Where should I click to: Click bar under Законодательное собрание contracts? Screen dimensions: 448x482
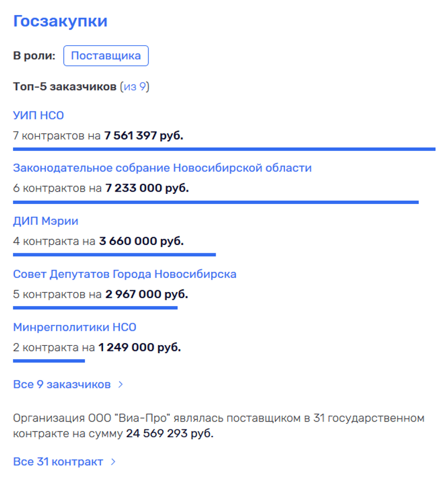click(x=216, y=202)
